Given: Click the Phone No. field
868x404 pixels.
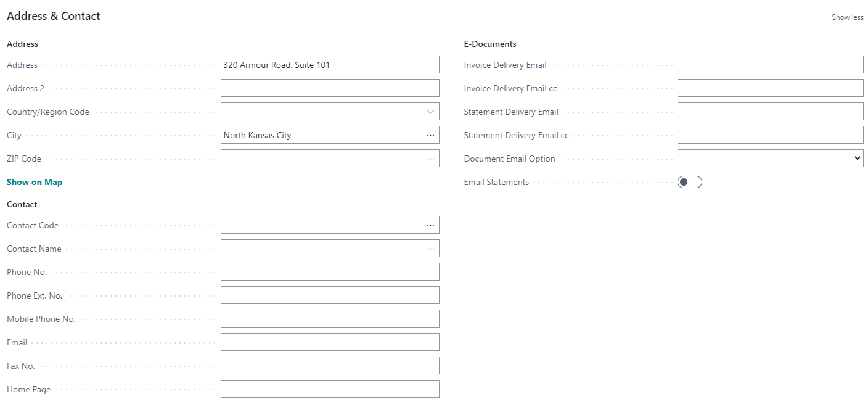Looking at the screenshot, I should point(330,271).
